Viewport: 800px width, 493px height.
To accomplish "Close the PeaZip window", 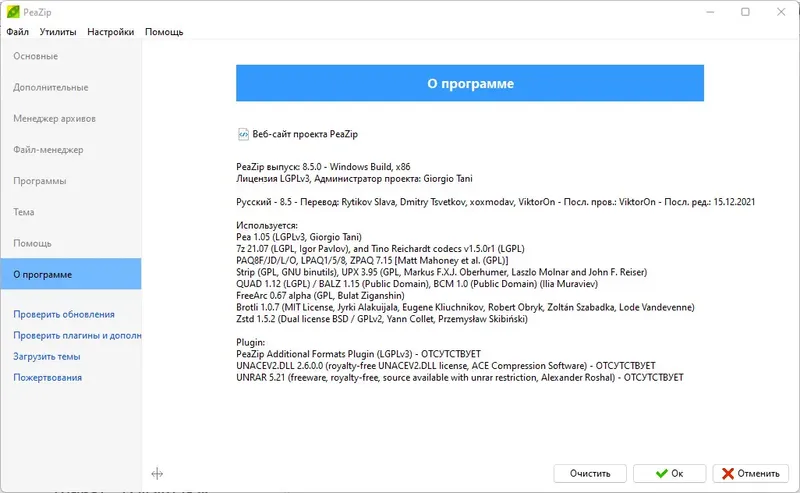I will click(x=781, y=12).
